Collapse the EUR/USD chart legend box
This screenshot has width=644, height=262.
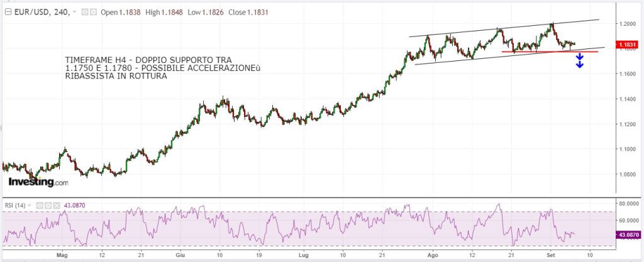tap(6, 12)
